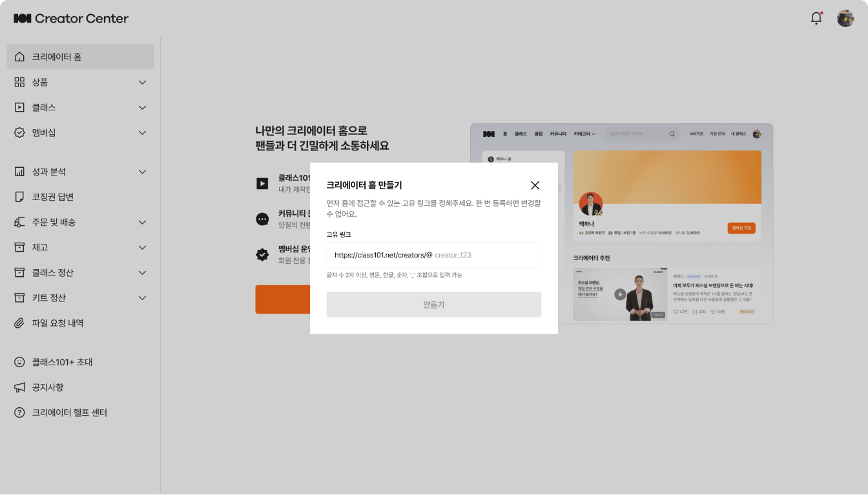Screen dimensions: 868x495
Task: Click the 클래스101+ 초대 smiley icon
Action: click(19, 362)
